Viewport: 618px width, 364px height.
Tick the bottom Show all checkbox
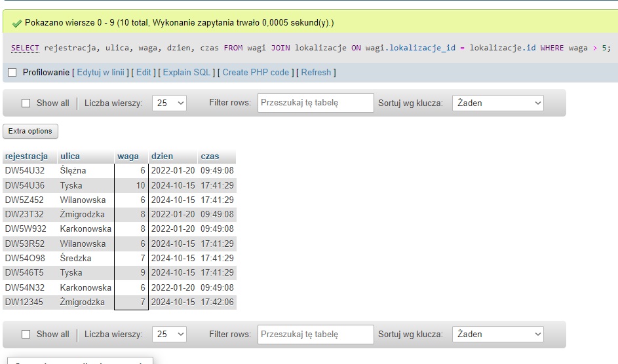point(26,334)
